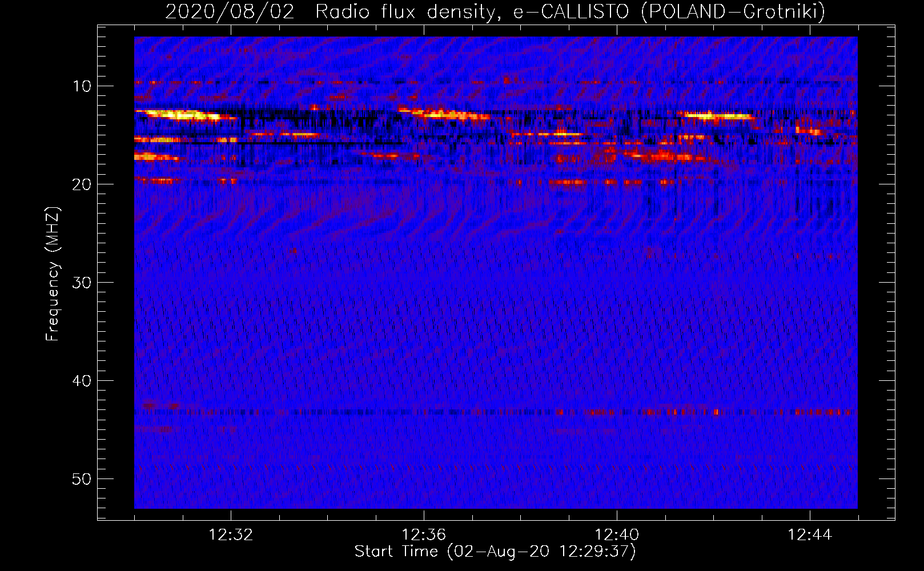The width and height of the screenshot is (924, 571).
Task: Click the 10 frequency tick label
Action: tap(82, 86)
